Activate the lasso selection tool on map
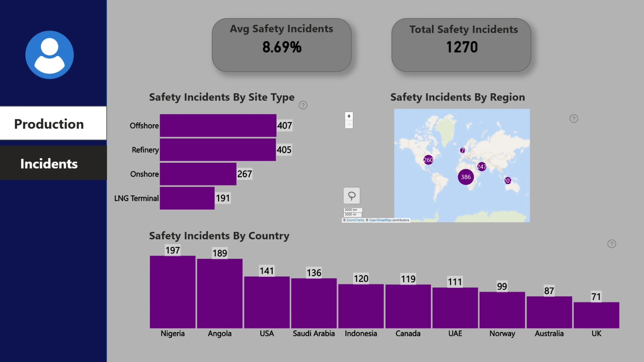 tap(352, 196)
